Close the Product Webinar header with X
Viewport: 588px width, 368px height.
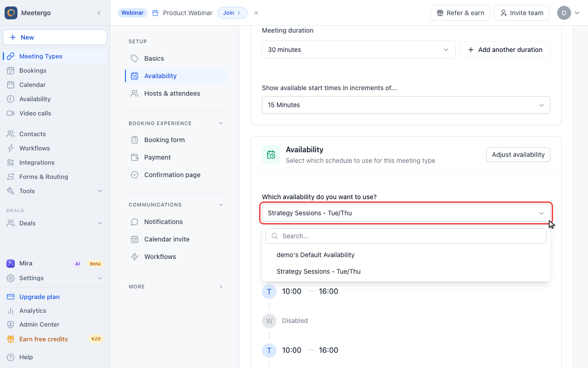click(x=256, y=13)
